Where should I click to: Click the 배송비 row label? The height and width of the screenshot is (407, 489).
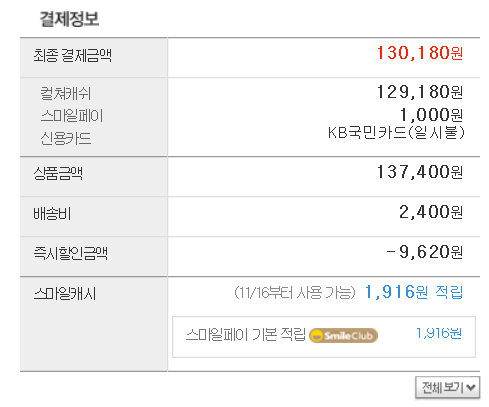click(52, 213)
